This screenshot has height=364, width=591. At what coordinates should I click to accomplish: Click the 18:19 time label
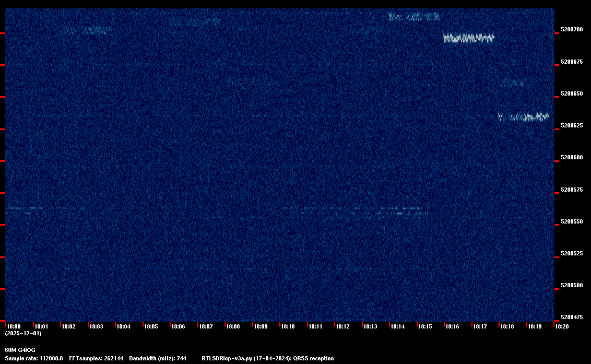[x=535, y=326]
